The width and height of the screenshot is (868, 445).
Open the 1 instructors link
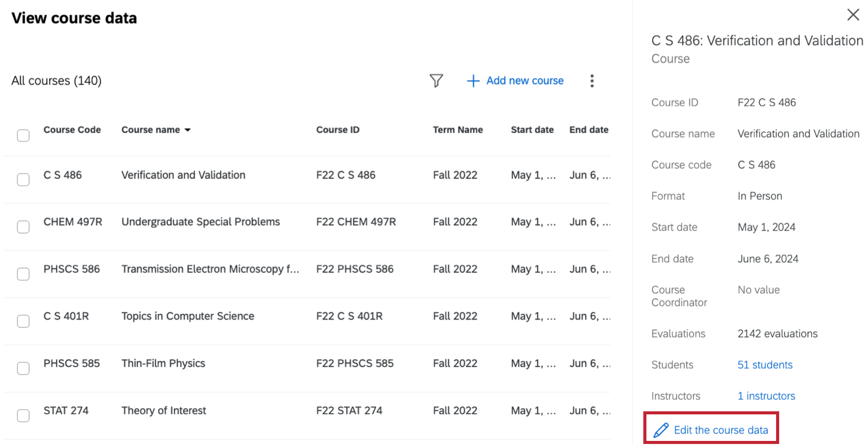pyautogui.click(x=766, y=396)
